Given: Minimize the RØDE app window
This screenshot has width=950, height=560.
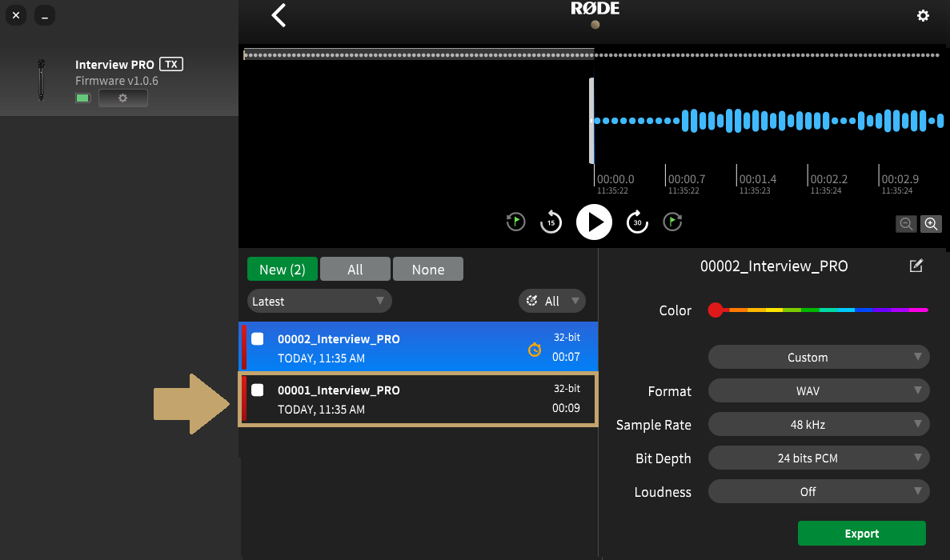Looking at the screenshot, I should coord(45,16).
